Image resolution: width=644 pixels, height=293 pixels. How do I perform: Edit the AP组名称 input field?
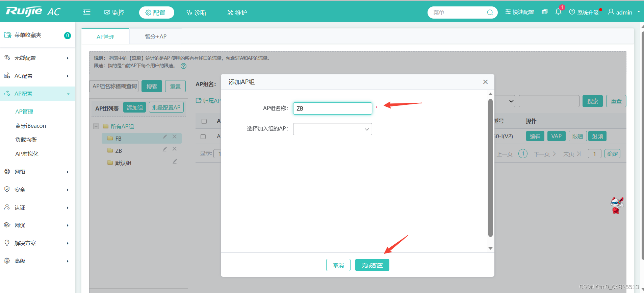333,108
